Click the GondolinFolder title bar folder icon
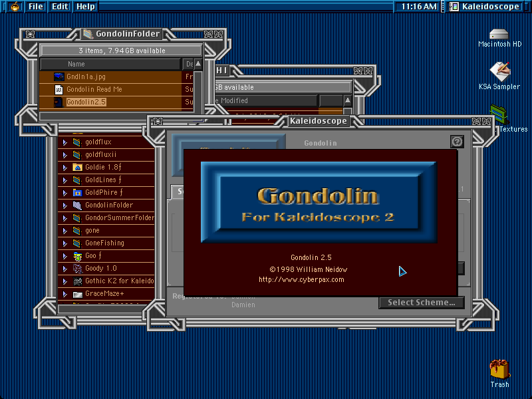 88,34
